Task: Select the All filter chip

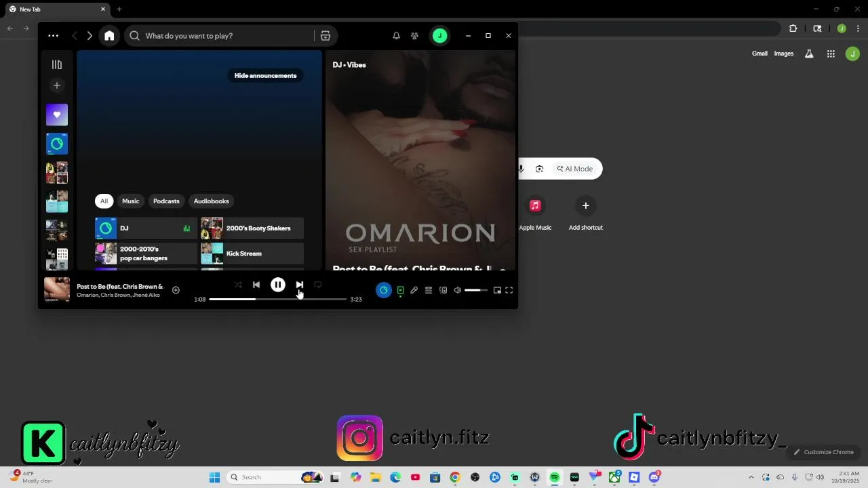Action: point(104,201)
